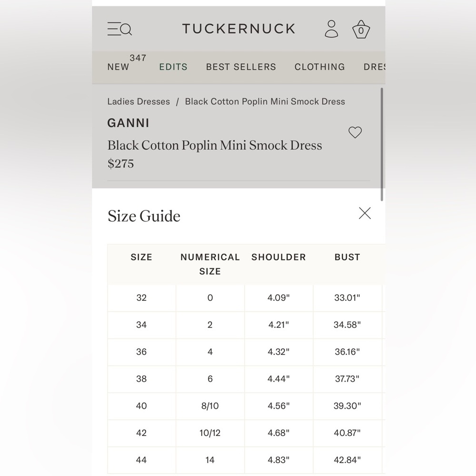Open the NEW menu item
The image size is (476, 476).
tap(118, 67)
